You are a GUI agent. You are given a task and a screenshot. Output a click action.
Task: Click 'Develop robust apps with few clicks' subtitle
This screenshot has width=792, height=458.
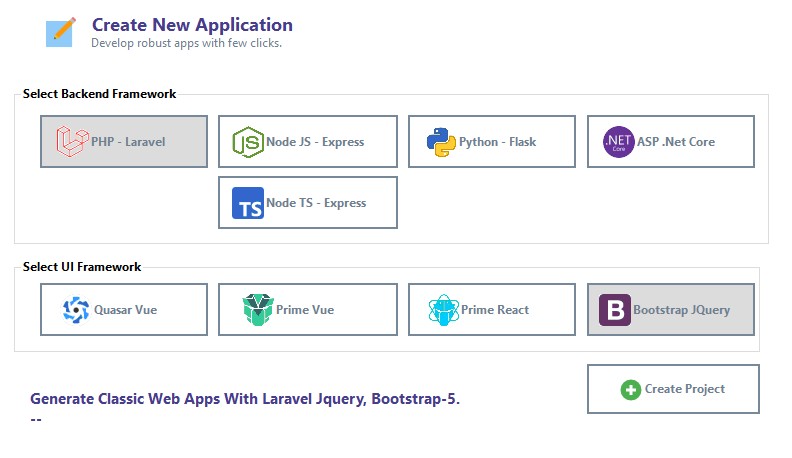(x=186, y=43)
